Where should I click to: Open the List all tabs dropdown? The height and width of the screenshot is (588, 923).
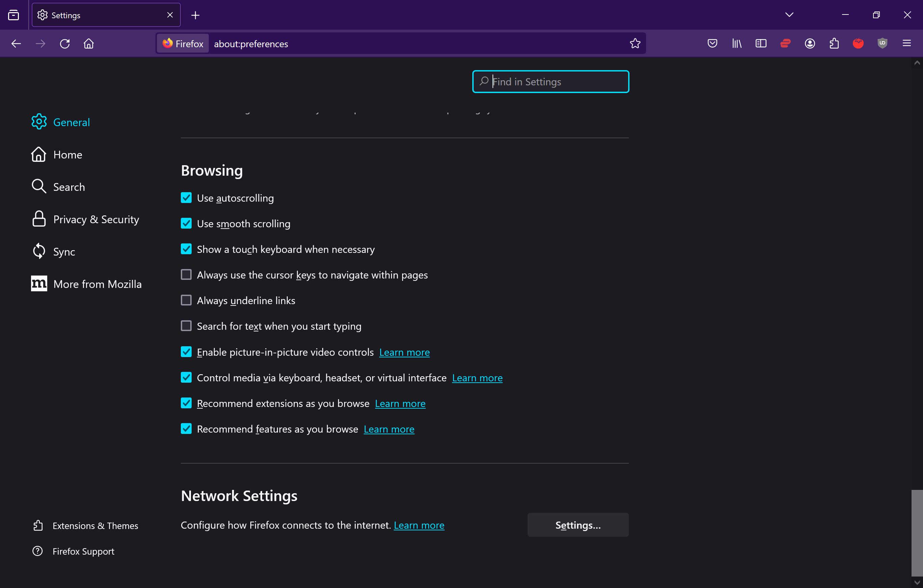789,15
